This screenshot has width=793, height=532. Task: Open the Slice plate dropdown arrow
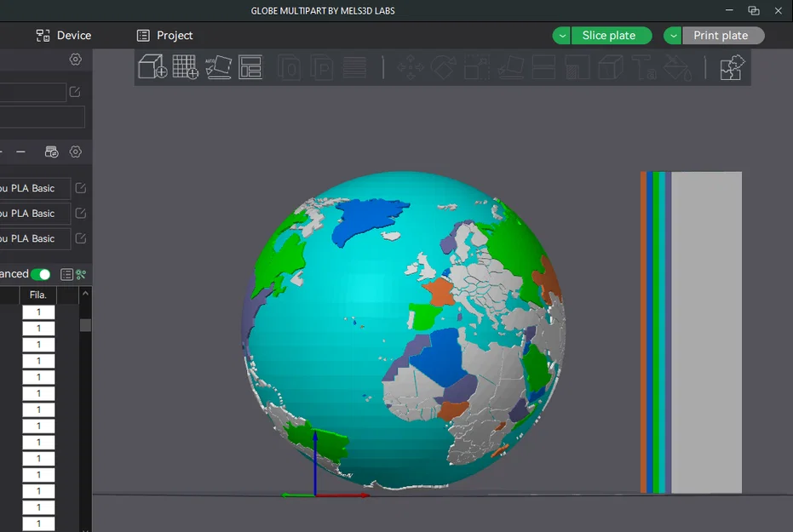point(562,36)
